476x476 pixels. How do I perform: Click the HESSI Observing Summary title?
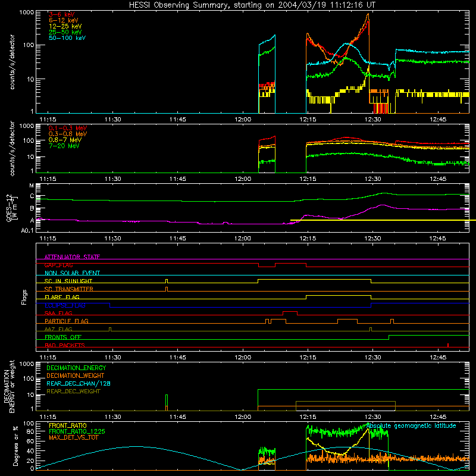coord(252,5)
